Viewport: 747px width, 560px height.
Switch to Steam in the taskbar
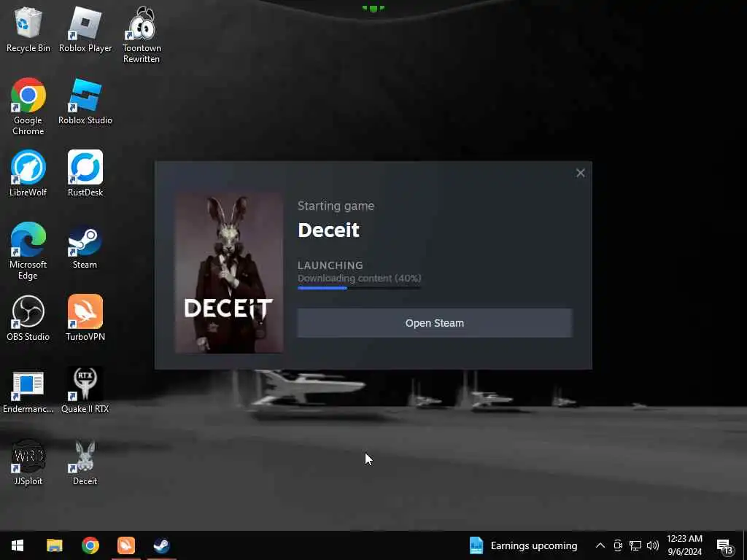coord(162,545)
